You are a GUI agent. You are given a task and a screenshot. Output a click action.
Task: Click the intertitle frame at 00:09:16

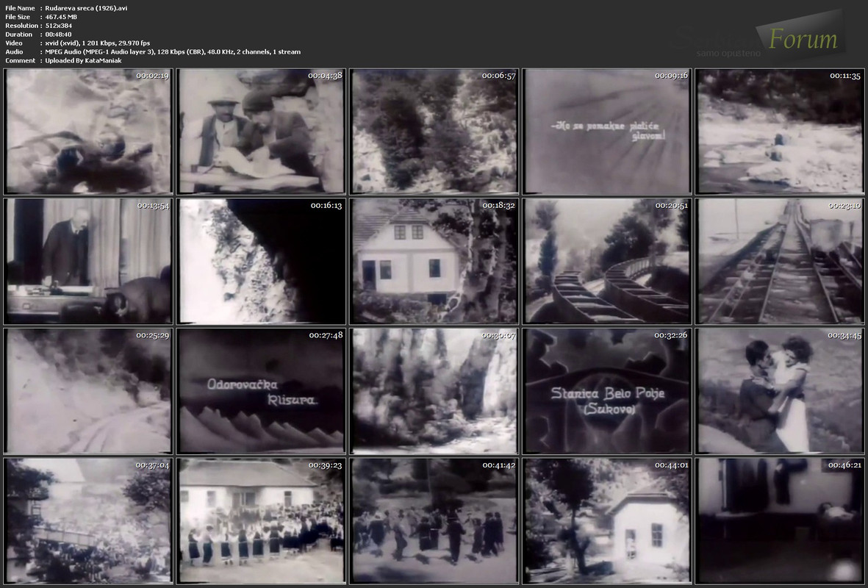pos(606,132)
